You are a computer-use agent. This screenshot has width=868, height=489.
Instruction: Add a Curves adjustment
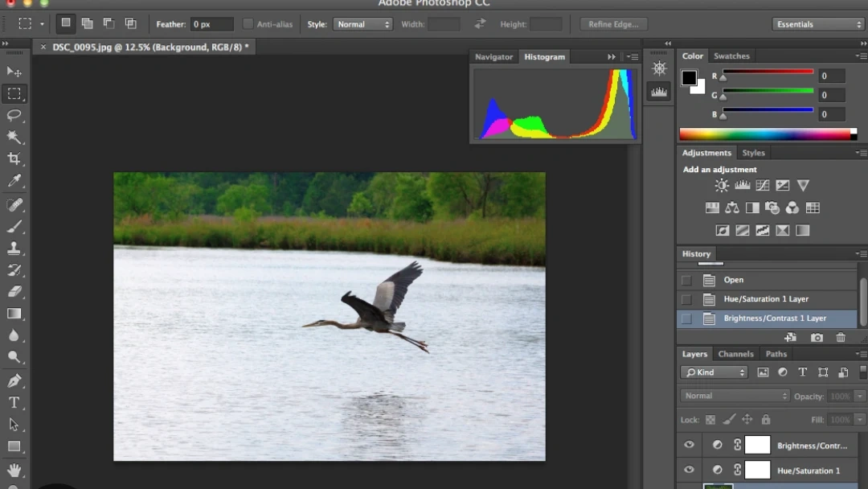(x=762, y=186)
